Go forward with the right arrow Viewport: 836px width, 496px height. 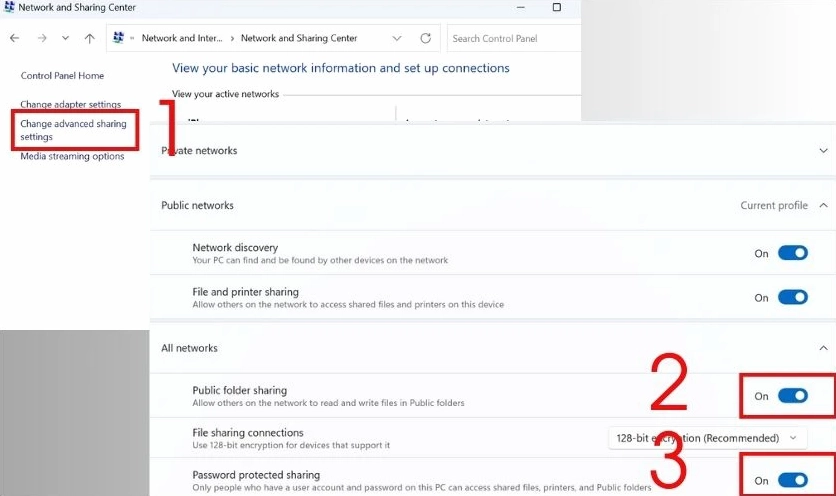[42, 38]
